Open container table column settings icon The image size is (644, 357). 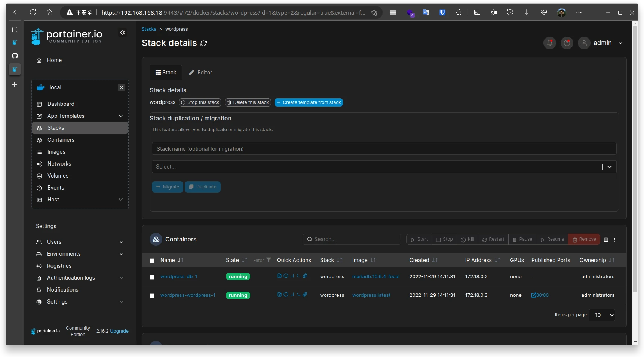pyautogui.click(x=606, y=240)
